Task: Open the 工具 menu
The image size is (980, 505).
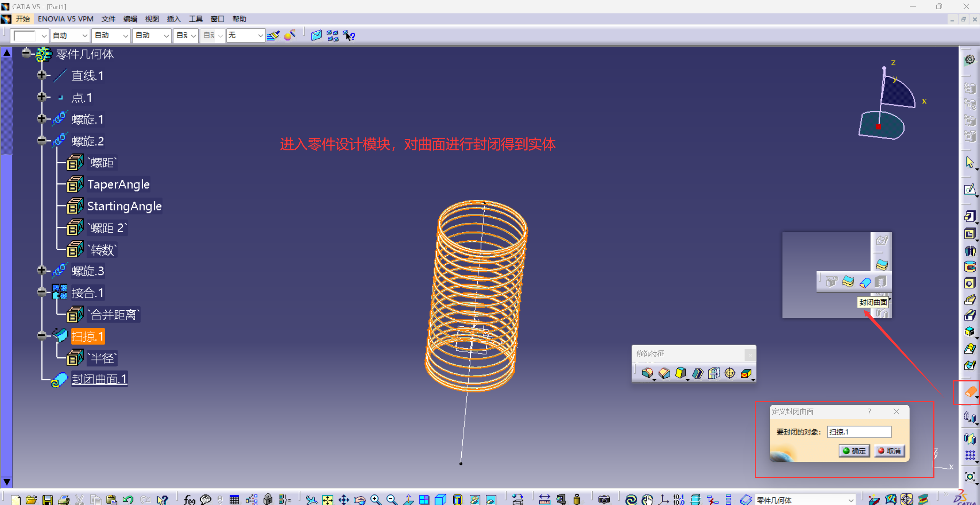Action: tap(195, 19)
